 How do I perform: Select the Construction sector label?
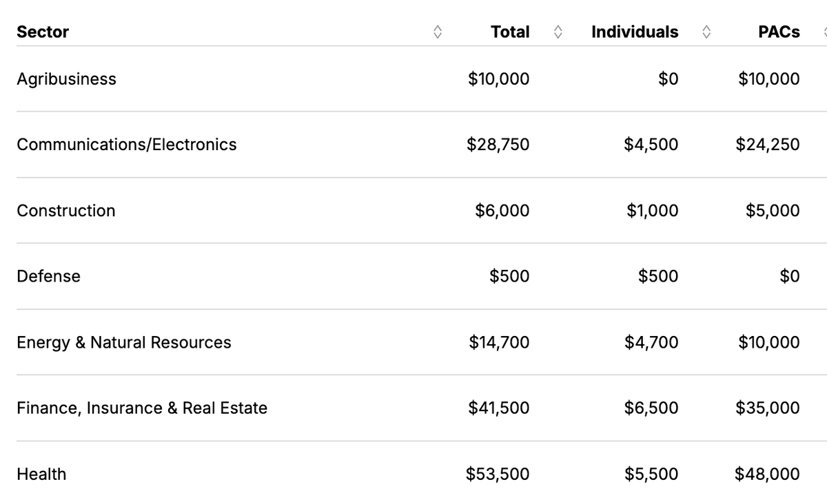click(x=65, y=211)
